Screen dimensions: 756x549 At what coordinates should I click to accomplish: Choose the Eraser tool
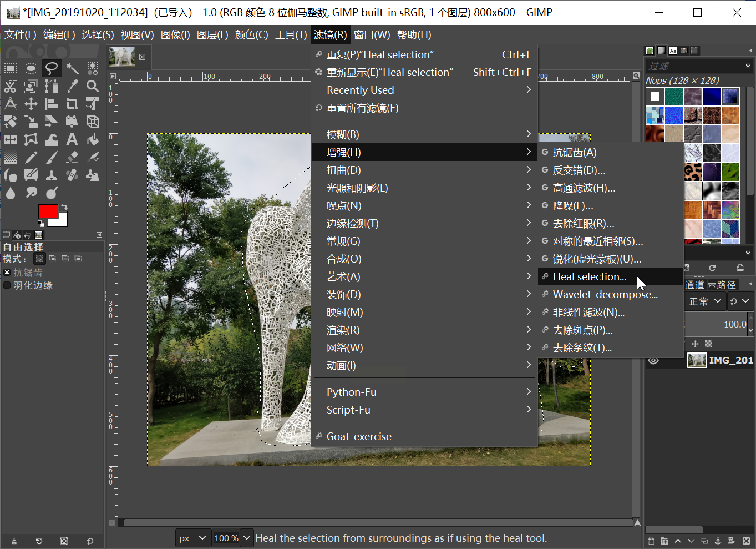72,158
